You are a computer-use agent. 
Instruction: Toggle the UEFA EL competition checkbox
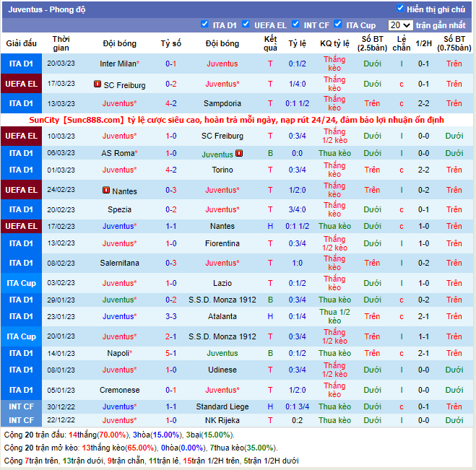coord(246,24)
